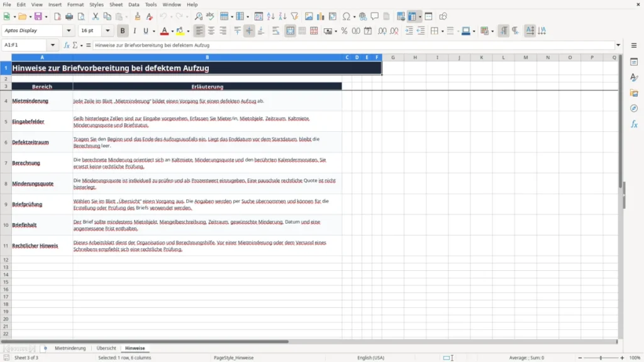
Task: Open the font size dropdown
Action: (x=108, y=30)
